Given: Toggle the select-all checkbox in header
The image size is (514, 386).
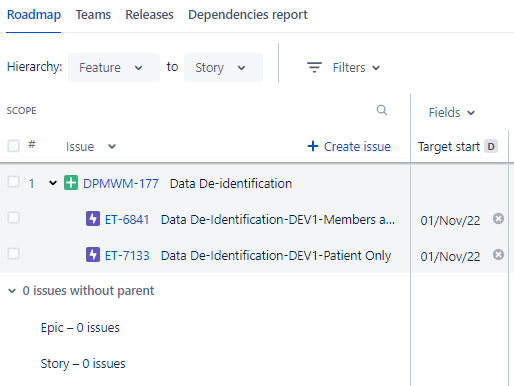Looking at the screenshot, I should (x=13, y=146).
